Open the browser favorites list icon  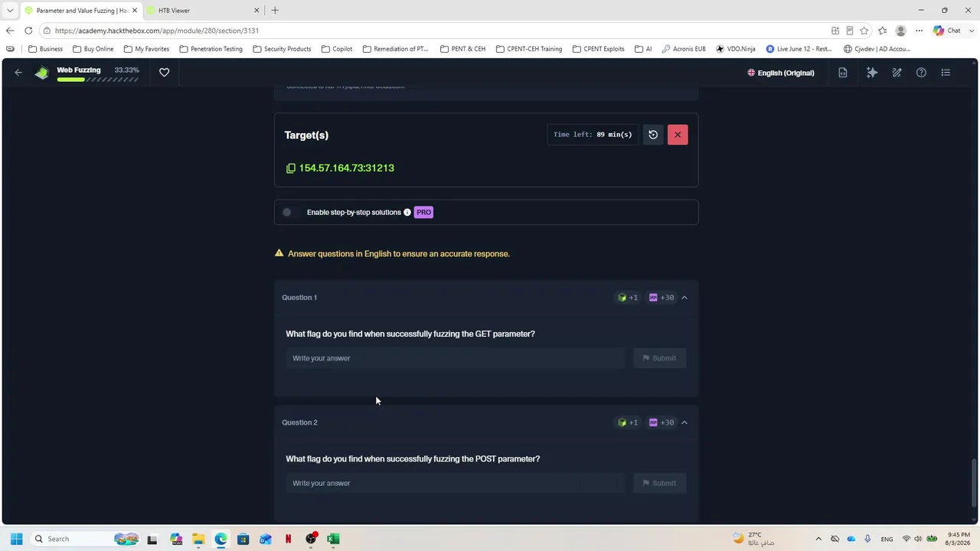883,31
